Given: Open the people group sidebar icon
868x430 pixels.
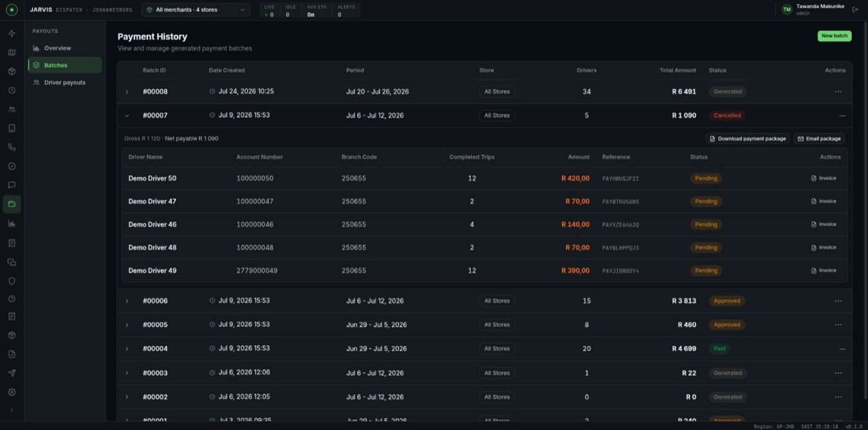Looking at the screenshot, I should [x=12, y=110].
